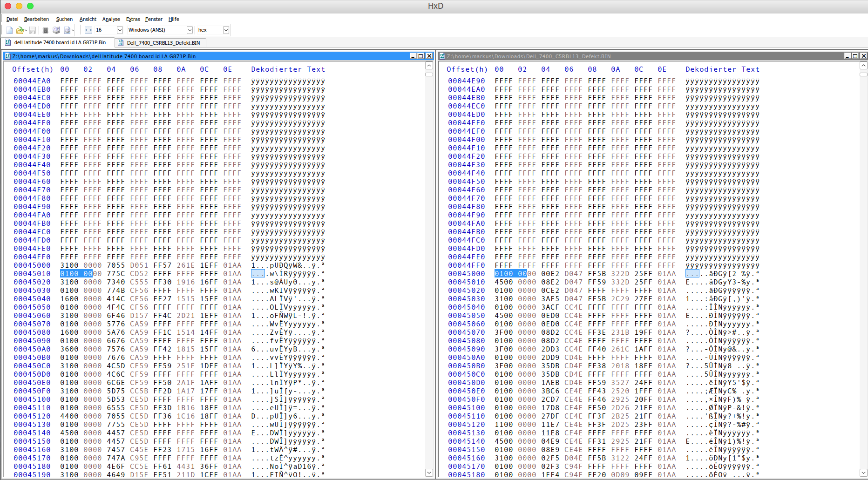Open the Bearbeiten menu
Image resolution: width=868 pixels, height=480 pixels.
(x=36, y=19)
